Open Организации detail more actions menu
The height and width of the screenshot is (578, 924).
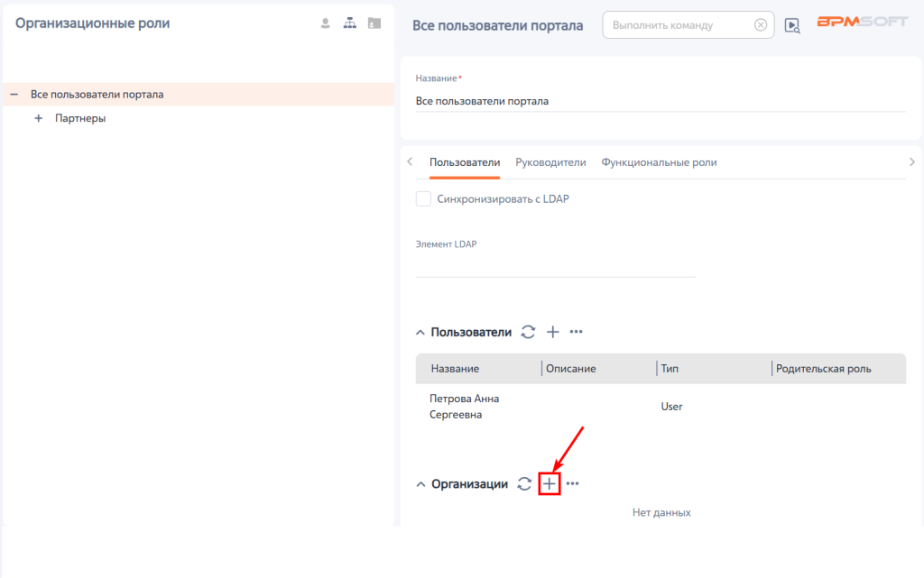[x=573, y=484]
